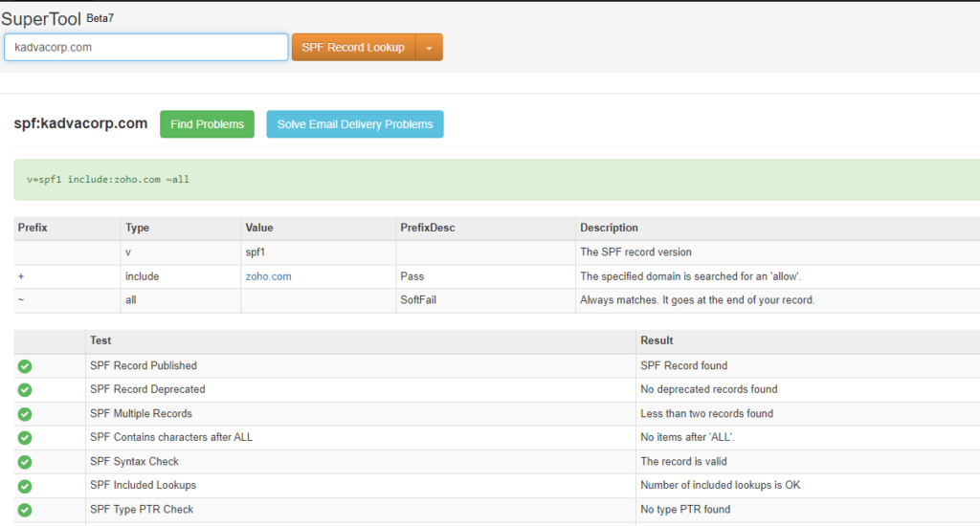Select the green SPF record text box
Viewport: 980px width, 526px height.
point(497,180)
